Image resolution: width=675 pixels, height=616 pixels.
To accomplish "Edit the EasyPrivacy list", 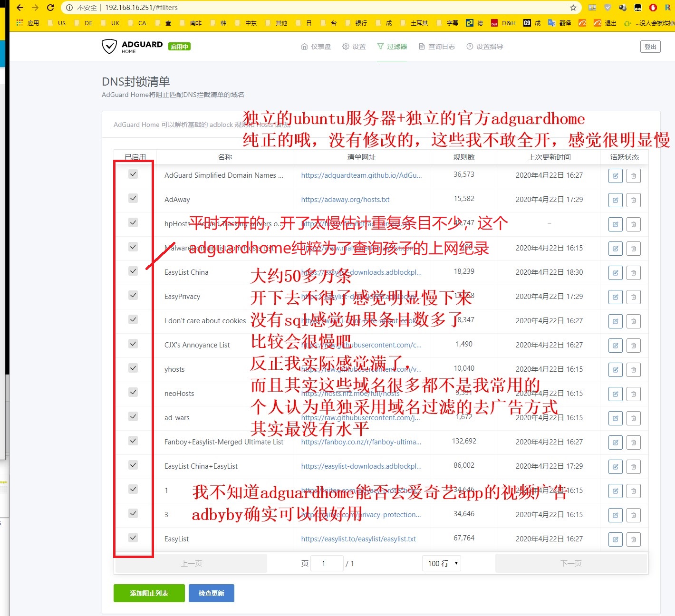I will 616,297.
